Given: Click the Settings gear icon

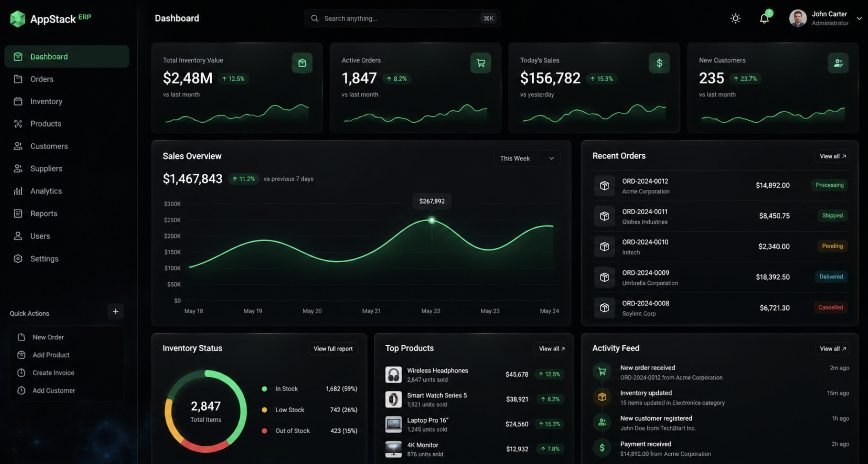Looking at the screenshot, I should [x=18, y=259].
